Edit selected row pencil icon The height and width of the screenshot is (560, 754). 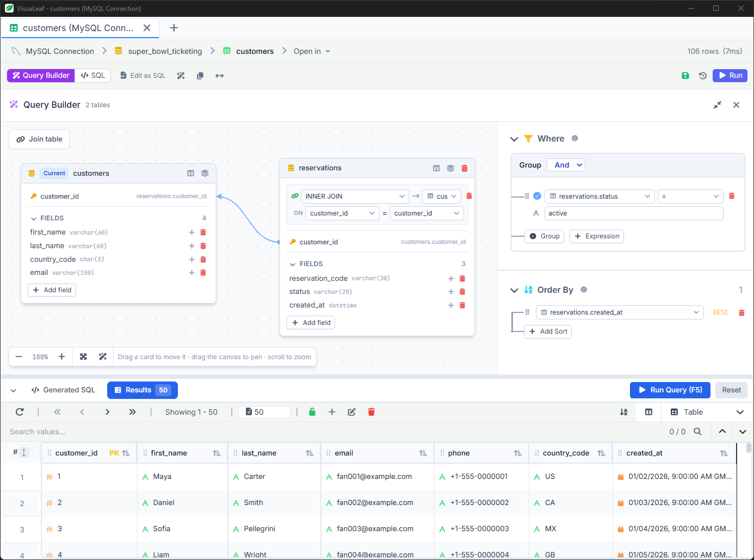pos(351,412)
